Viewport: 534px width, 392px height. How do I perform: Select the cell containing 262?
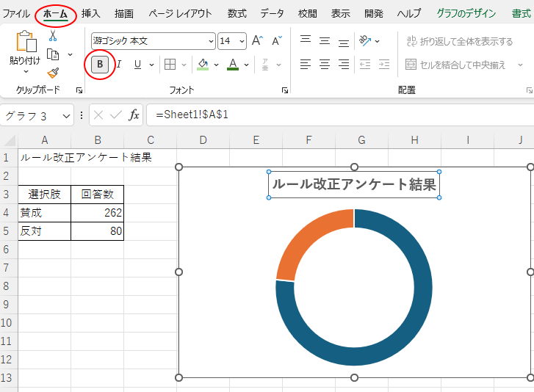(x=98, y=213)
